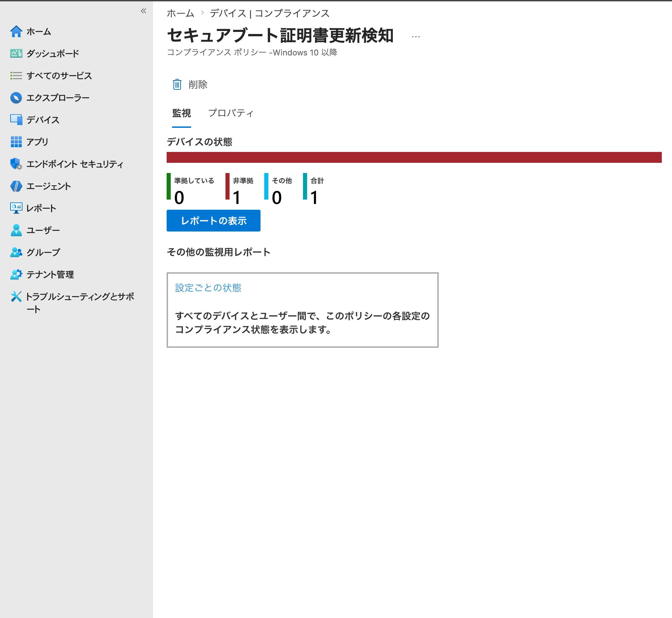Viewport: 672px width, 618px height.
Task: Click the 合計 count of 1
Action: click(314, 198)
